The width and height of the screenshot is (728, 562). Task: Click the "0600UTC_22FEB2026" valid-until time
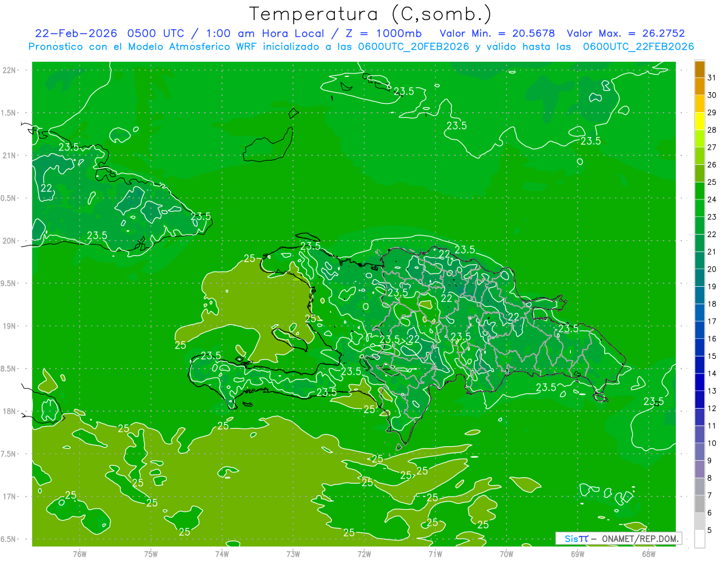coord(638,47)
